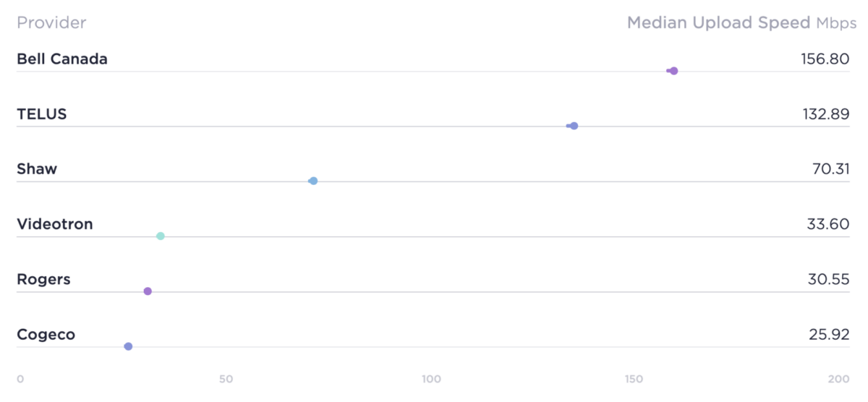Click the Cogeco data point marker
Viewport: 868px width, 402px height.
128,346
